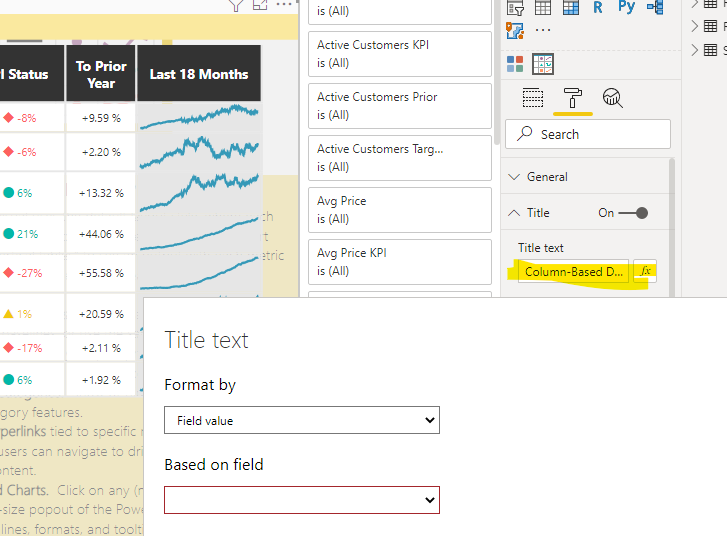Screen dimensions: 727x536
Task: Click the +55.58 % cell
Action: coord(101,273)
